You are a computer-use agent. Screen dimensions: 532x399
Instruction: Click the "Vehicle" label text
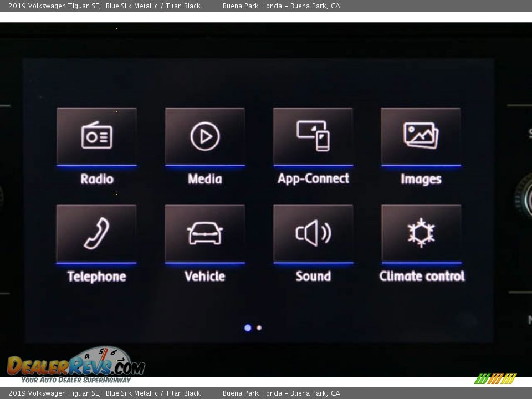click(x=205, y=276)
